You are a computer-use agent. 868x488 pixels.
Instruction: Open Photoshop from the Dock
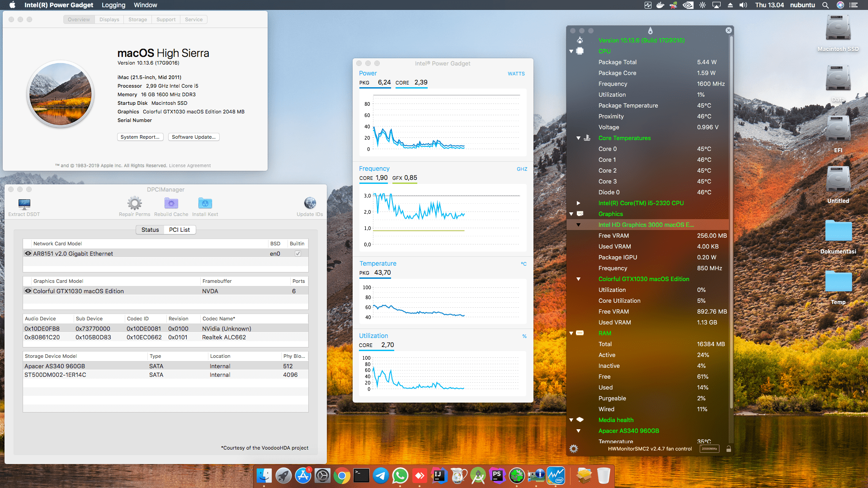tap(497, 475)
